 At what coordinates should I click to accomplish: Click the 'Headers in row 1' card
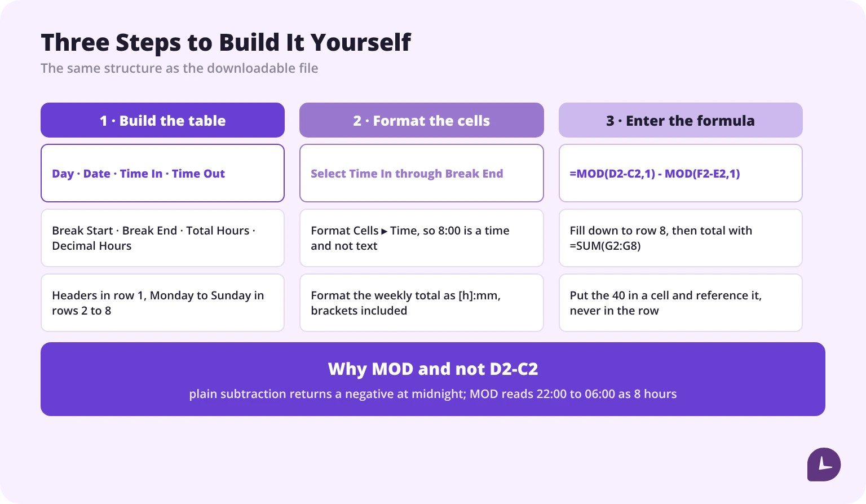pos(162,303)
